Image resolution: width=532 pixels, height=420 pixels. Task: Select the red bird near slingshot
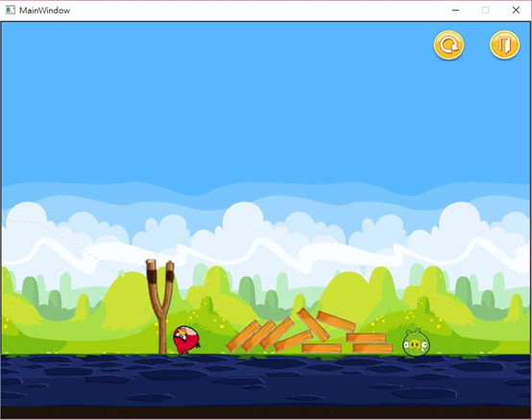tap(186, 340)
